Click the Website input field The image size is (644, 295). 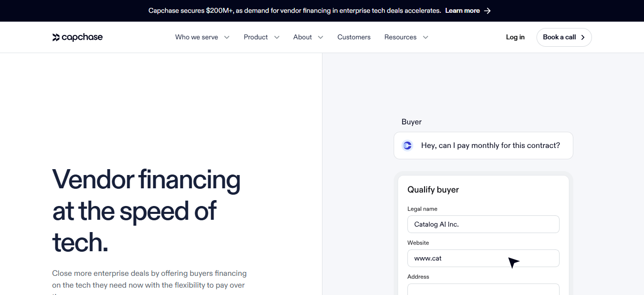(x=483, y=258)
